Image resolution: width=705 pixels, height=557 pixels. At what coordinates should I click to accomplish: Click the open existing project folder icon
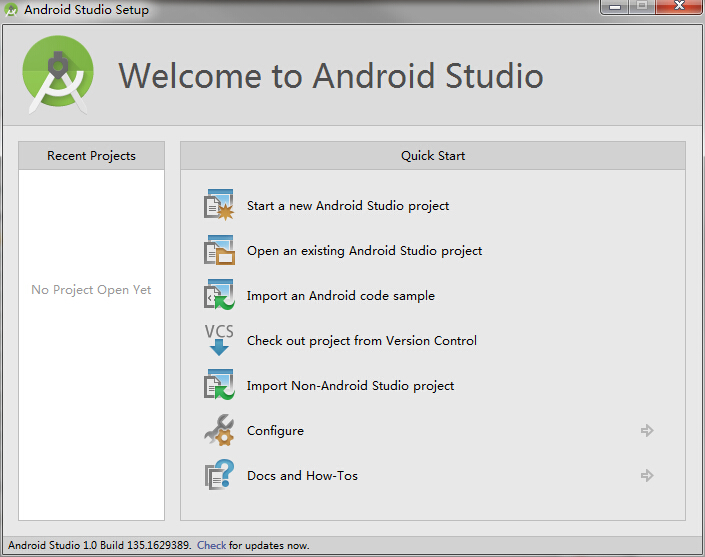[219, 250]
